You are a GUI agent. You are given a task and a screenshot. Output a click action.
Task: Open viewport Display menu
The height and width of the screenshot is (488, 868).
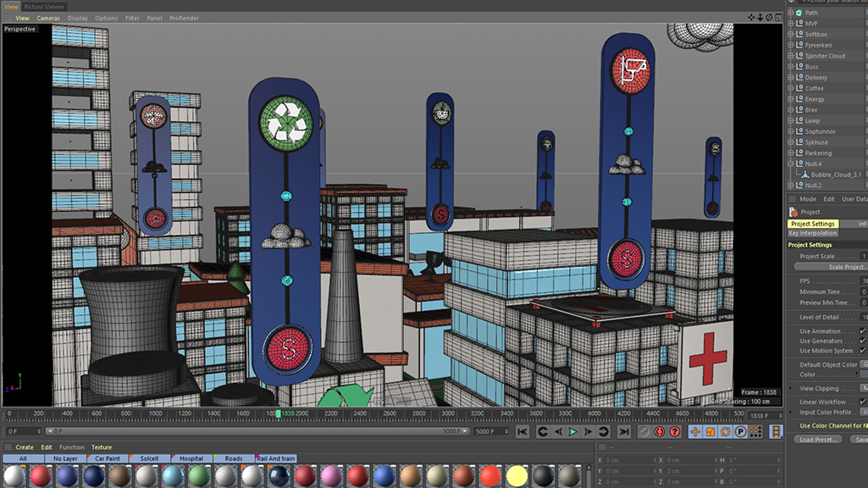pyautogui.click(x=78, y=19)
